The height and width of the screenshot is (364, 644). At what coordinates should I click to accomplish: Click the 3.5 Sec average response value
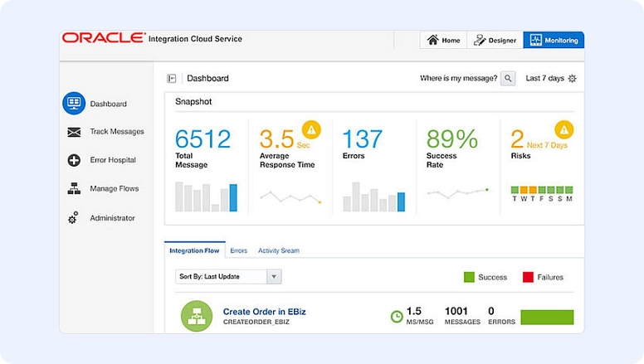[284, 139]
